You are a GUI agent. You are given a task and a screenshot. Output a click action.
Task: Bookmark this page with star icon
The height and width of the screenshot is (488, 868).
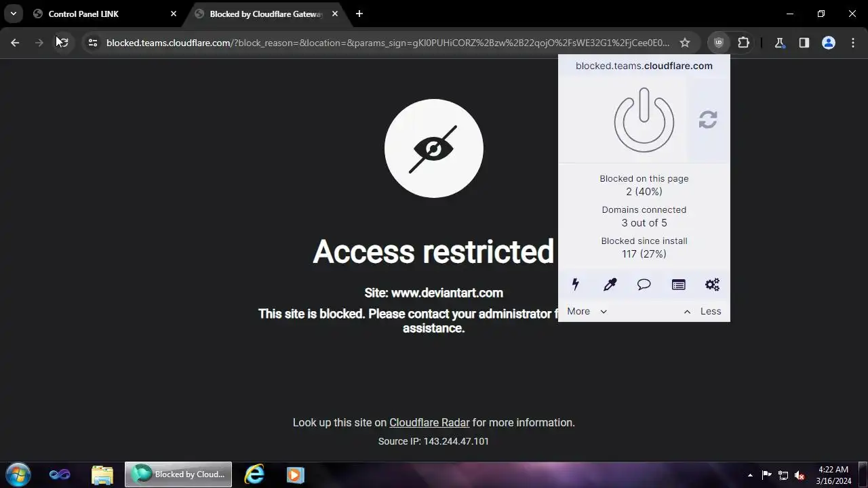(685, 43)
